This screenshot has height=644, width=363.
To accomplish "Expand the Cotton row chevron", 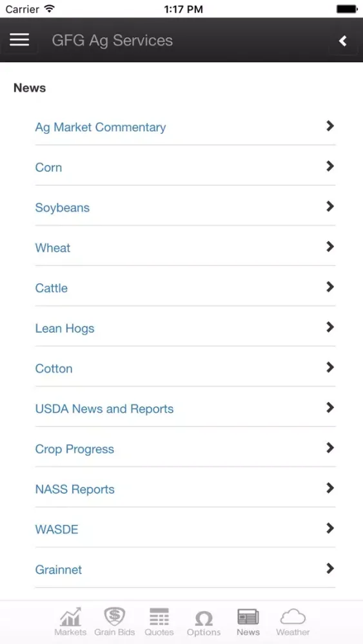I will pyautogui.click(x=329, y=368).
